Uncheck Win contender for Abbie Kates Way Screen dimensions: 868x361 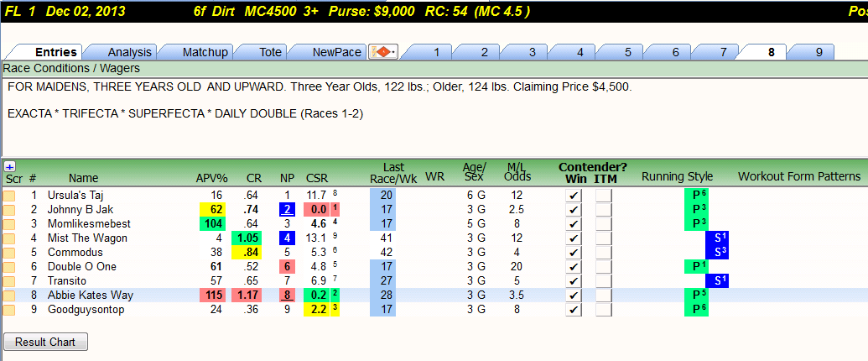574,296
